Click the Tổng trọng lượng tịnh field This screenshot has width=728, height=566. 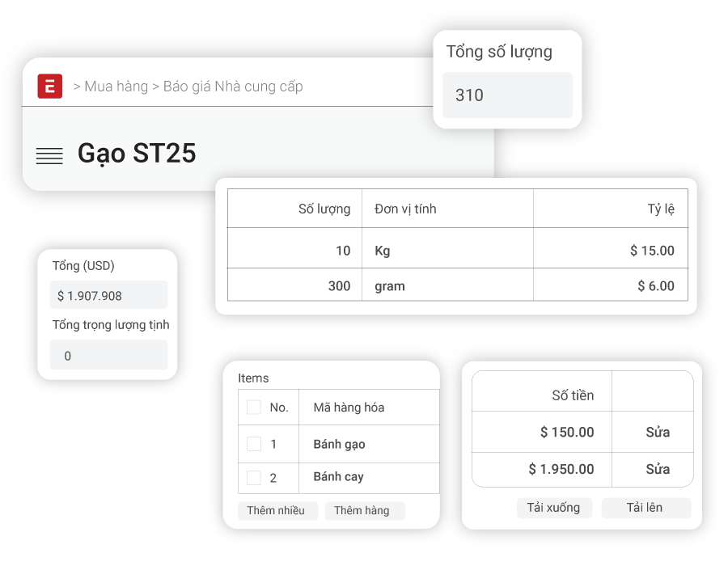point(108,356)
